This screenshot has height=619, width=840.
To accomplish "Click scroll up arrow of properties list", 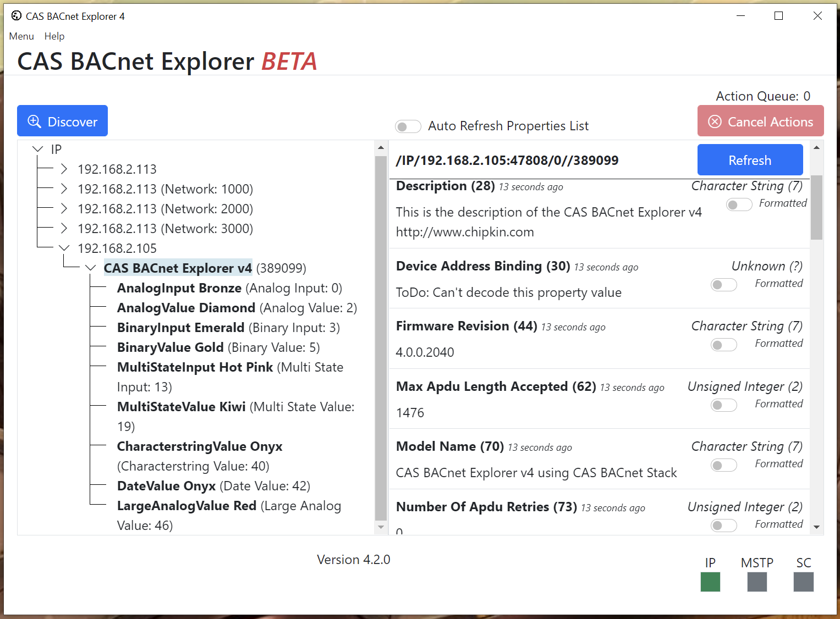I will pos(817,148).
